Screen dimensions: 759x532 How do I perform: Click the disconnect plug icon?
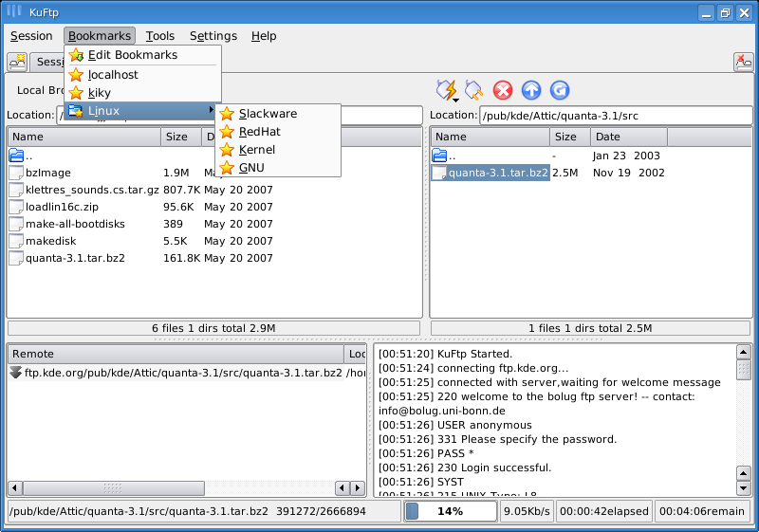pos(473,90)
